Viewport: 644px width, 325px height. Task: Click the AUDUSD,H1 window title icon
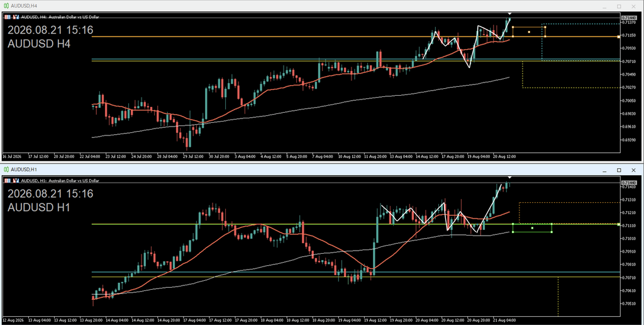point(6,169)
